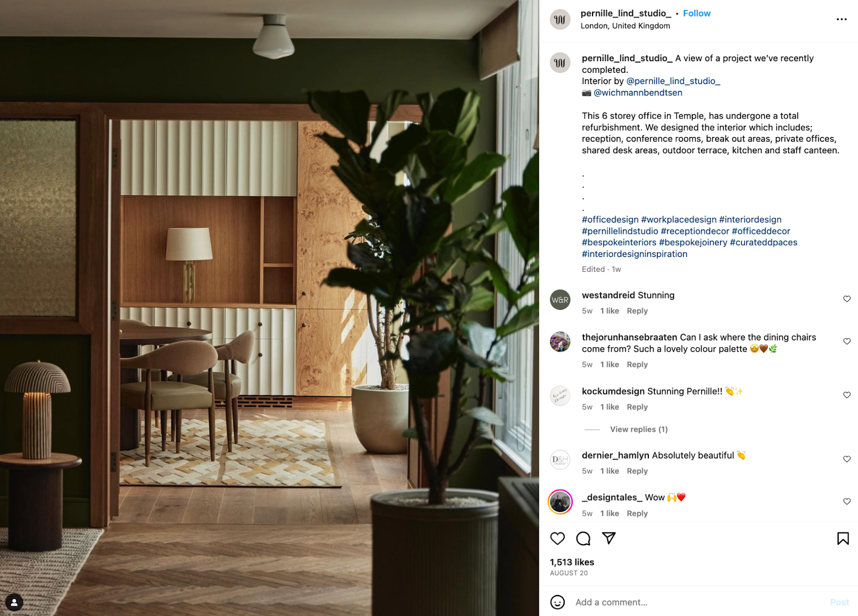The height and width of the screenshot is (616, 858).
Task: Reply to dernier_hamlyn's comment
Action: pyautogui.click(x=637, y=471)
